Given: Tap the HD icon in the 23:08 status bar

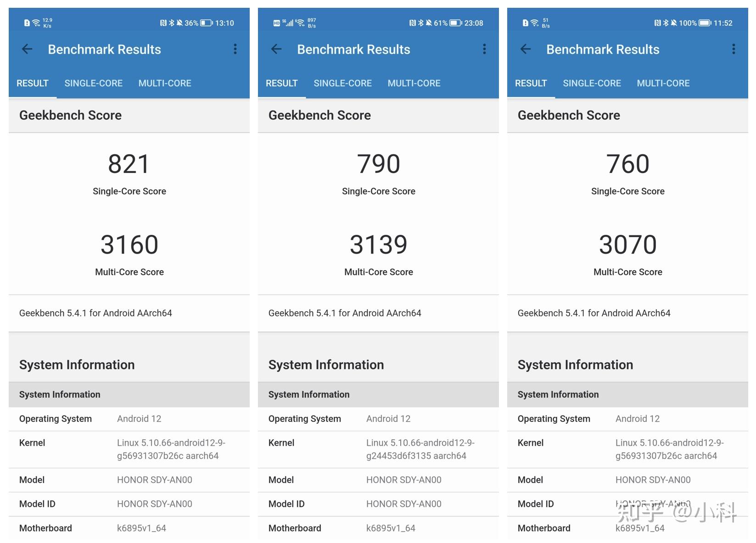Looking at the screenshot, I should (x=276, y=23).
